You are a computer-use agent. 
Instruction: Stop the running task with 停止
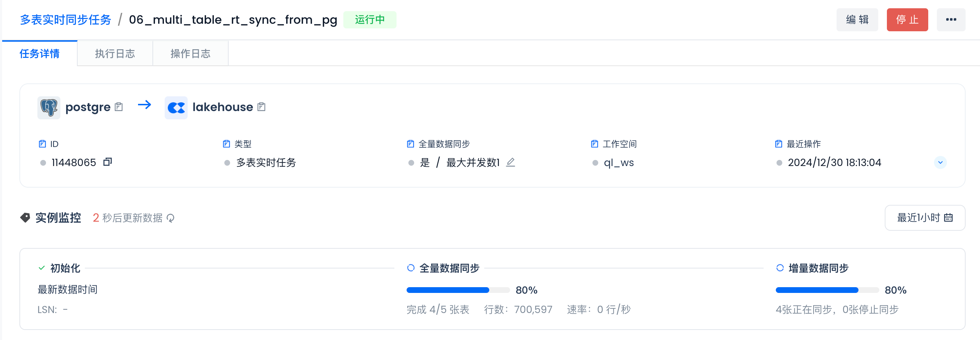click(907, 20)
